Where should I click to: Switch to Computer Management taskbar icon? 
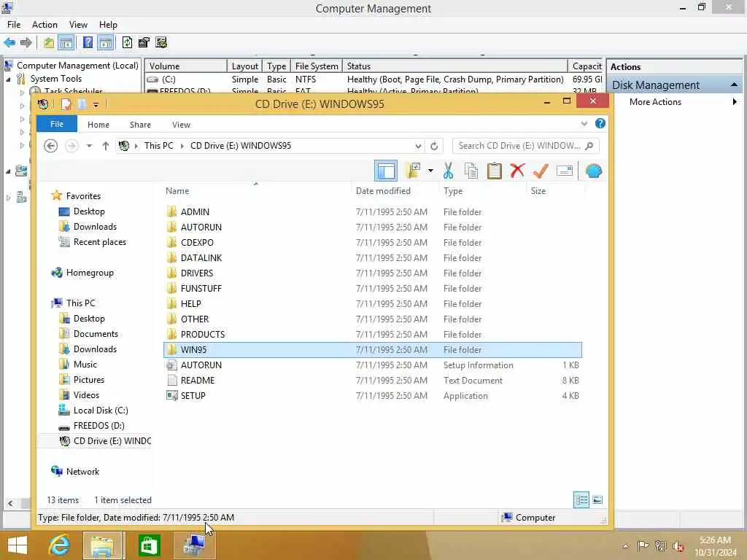(x=194, y=545)
